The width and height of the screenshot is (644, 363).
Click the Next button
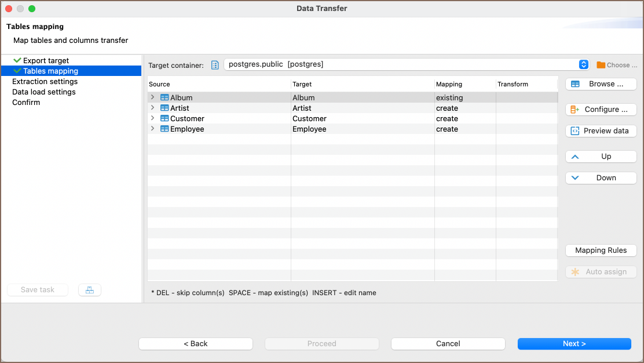pyautogui.click(x=574, y=344)
